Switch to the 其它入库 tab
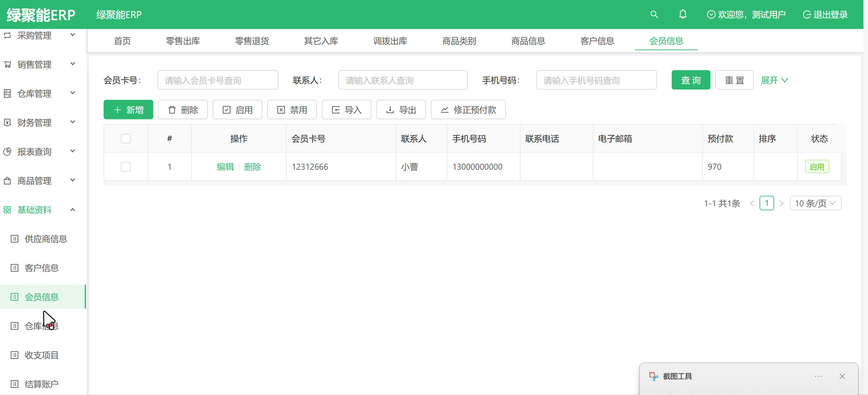Image resolution: width=868 pixels, height=395 pixels. (321, 41)
